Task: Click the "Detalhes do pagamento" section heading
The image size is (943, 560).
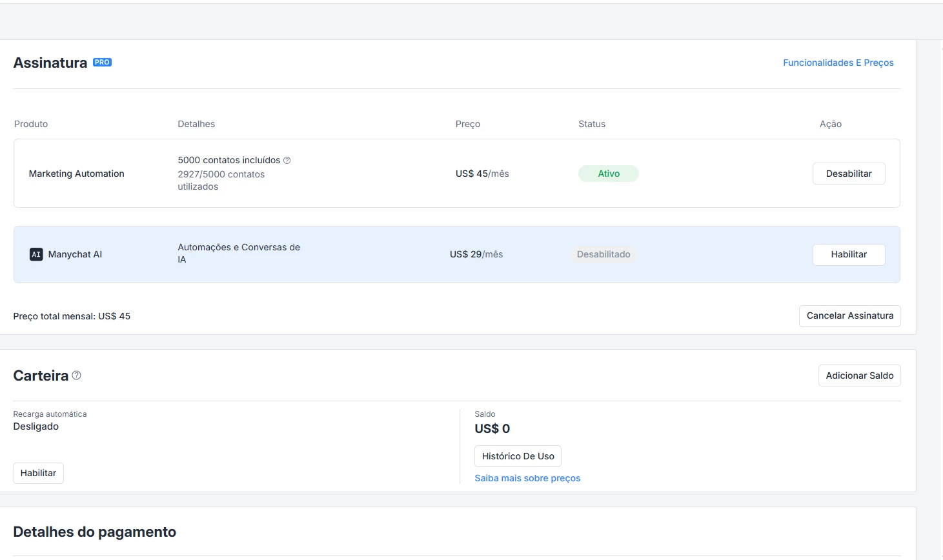Action: pyautogui.click(x=95, y=532)
